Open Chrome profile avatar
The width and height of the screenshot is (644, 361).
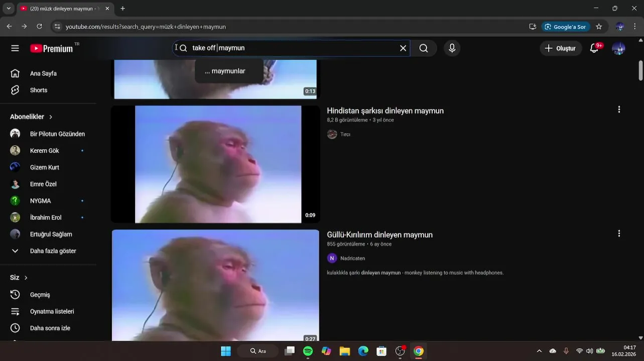pos(620,27)
